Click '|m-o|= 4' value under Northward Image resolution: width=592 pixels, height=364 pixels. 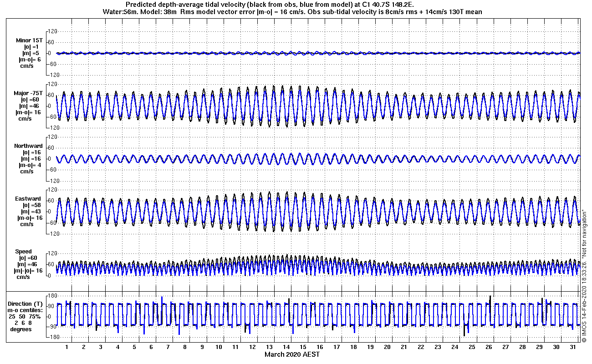[30, 165]
